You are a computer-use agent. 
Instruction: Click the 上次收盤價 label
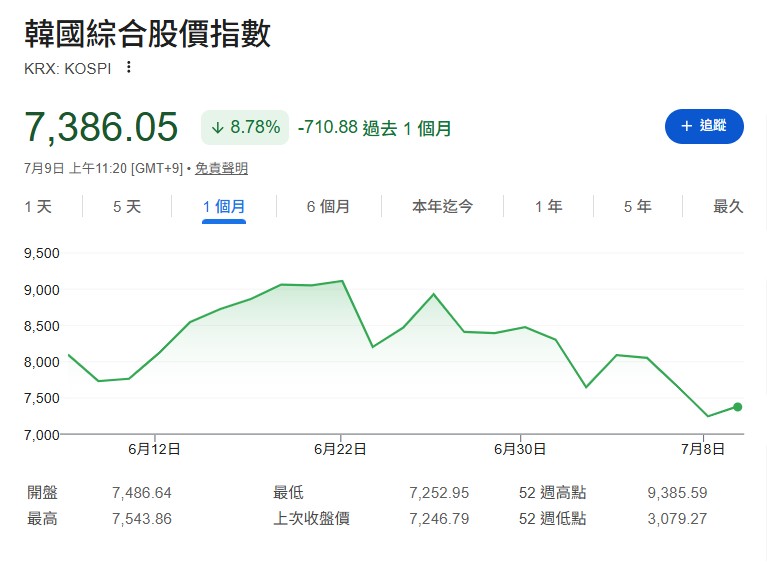click(312, 519)
